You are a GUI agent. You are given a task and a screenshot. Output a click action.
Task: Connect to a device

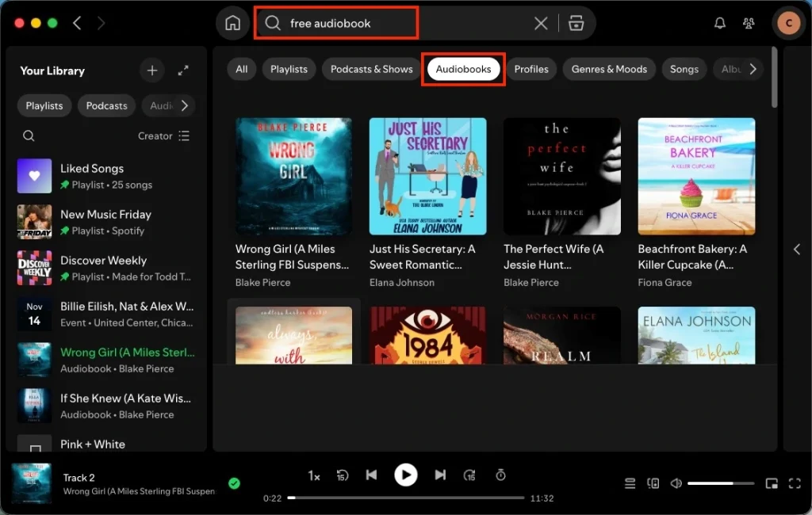(652, 483)
